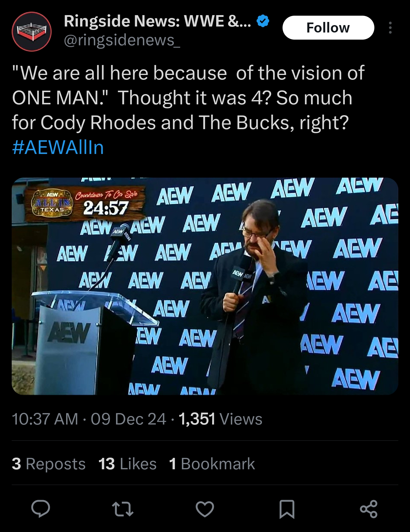Image resolution: width=410 pixels, height=532 pixels.
Task: View the 3 Reposts list
Action: tap(49, 464)
